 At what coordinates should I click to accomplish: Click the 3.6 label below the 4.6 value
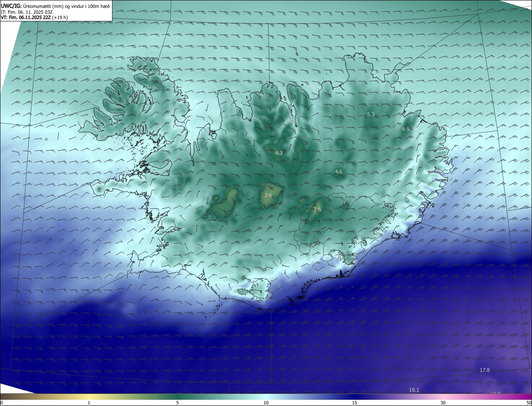click(317, 210)
